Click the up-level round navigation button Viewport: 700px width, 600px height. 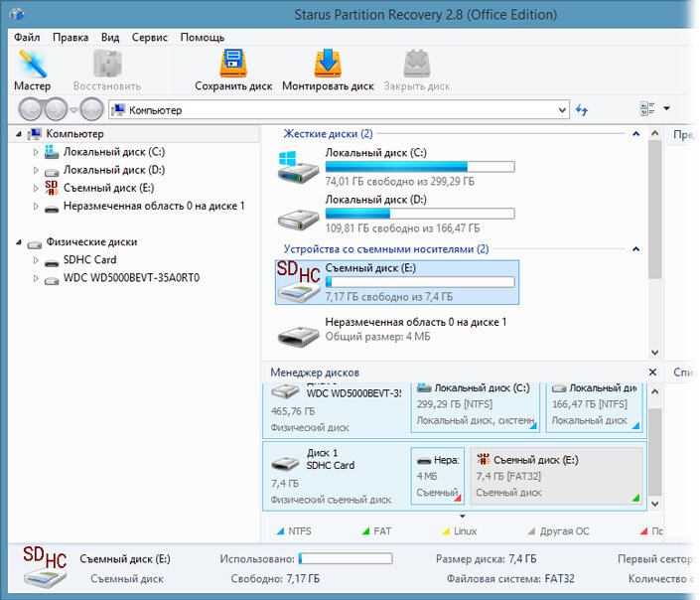click(x=91, y=109)
